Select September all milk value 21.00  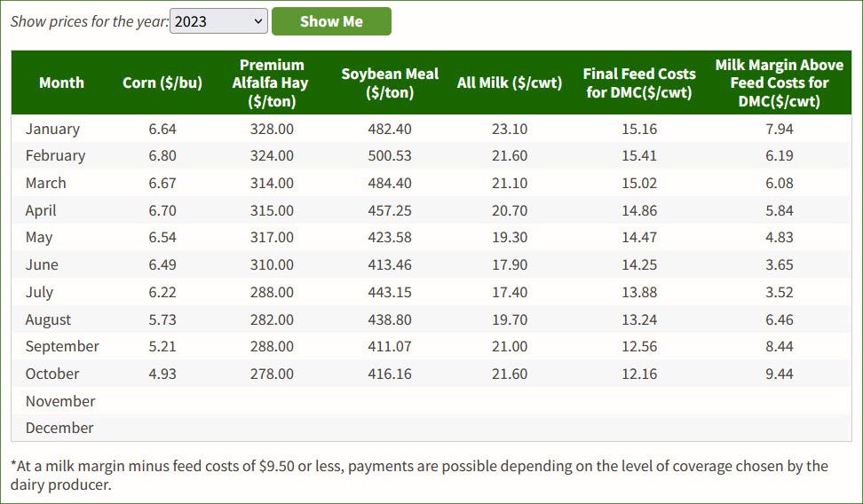[510, 347]
